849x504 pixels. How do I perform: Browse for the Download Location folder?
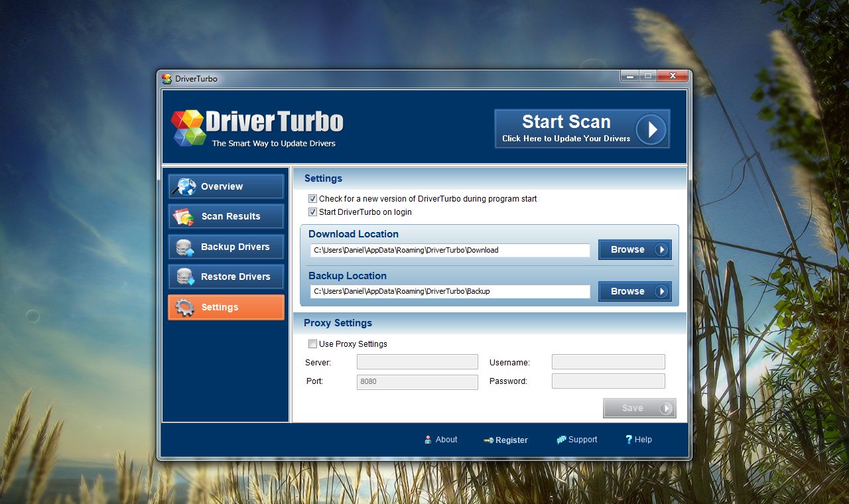click(635, 250)
